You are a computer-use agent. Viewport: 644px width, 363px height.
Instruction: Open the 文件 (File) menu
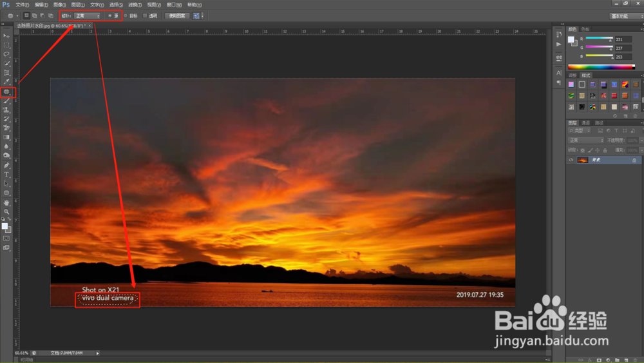[22, 5]
